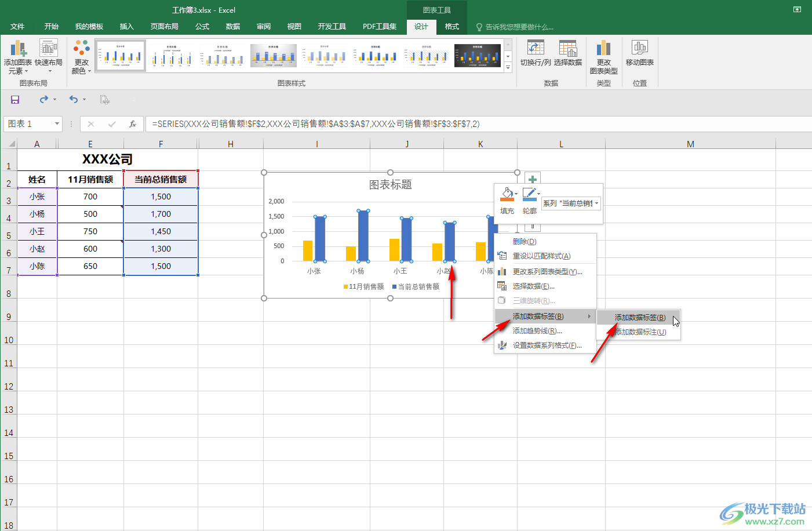Click the 当前总销售额 legend entry
Viewport: 812px width, 531px height.
(416, 286)
